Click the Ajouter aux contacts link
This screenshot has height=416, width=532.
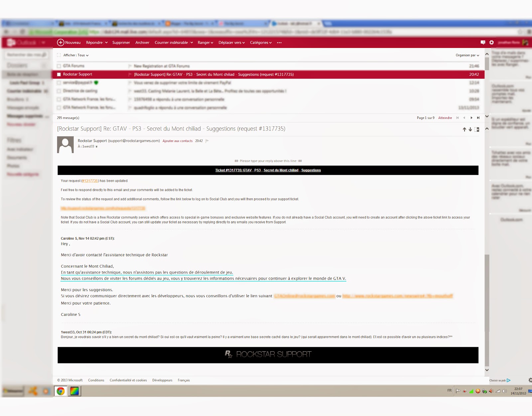[x=178, y=141]
